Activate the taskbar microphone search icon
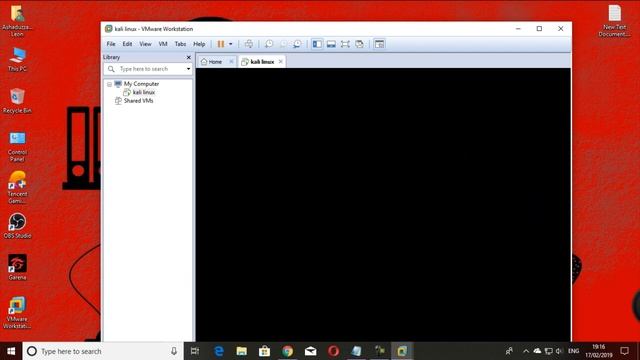Screen dimensions: 640x360 (174, 351)
